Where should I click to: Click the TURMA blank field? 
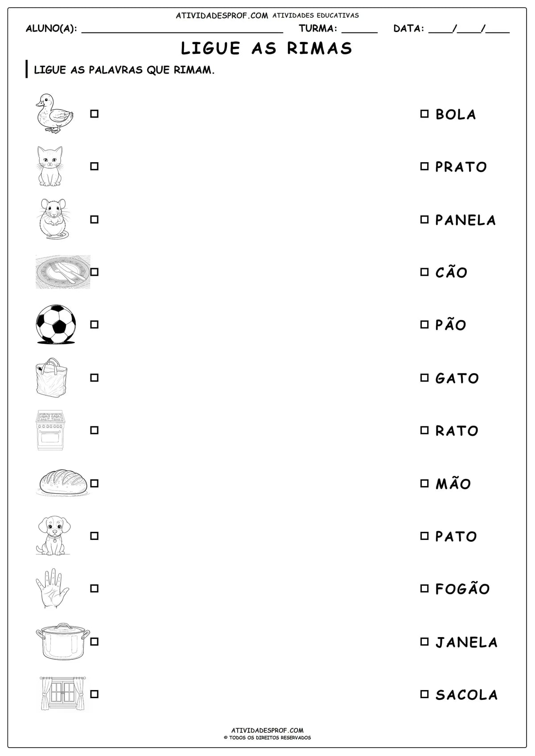[x=359, y=29]
